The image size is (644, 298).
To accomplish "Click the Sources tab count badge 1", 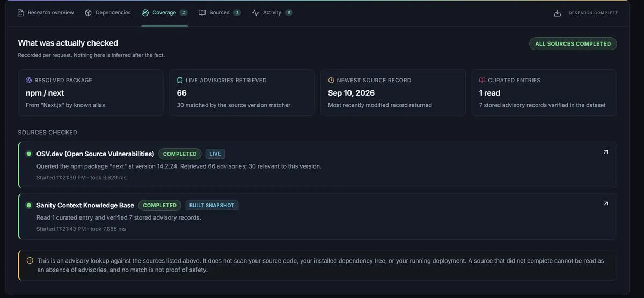I will pos(237,13).
